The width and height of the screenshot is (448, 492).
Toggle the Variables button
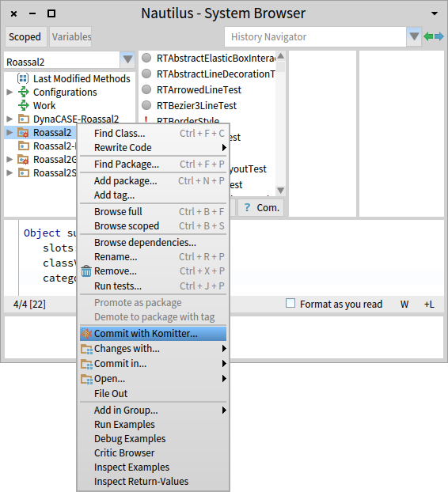[x=71, y=36]
